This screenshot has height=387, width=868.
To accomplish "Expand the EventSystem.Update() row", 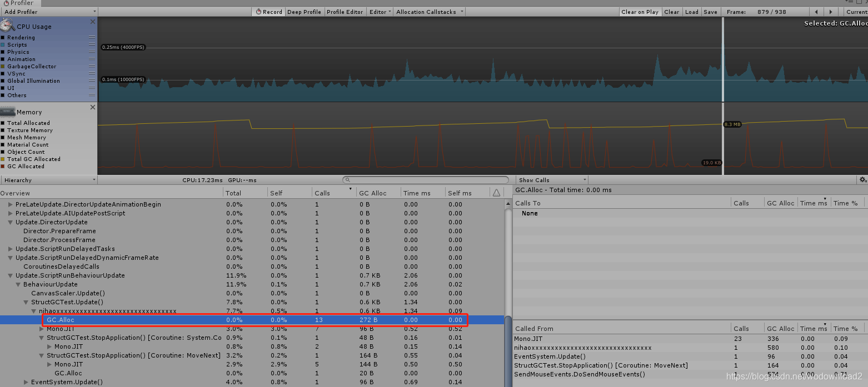I will pyautogui.click(x=26, y=382).
